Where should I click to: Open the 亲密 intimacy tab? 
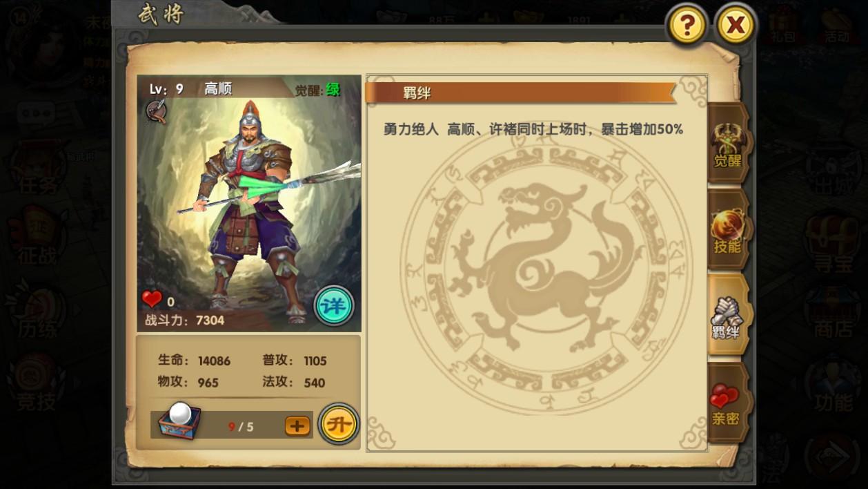click(x=727, y=403)
